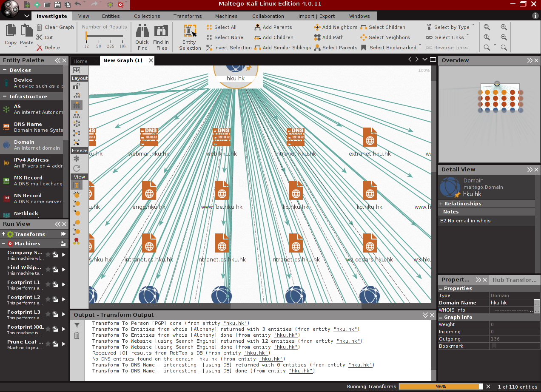Click Select All button
Screen dimensions: 541x392
tap(221, 27)
